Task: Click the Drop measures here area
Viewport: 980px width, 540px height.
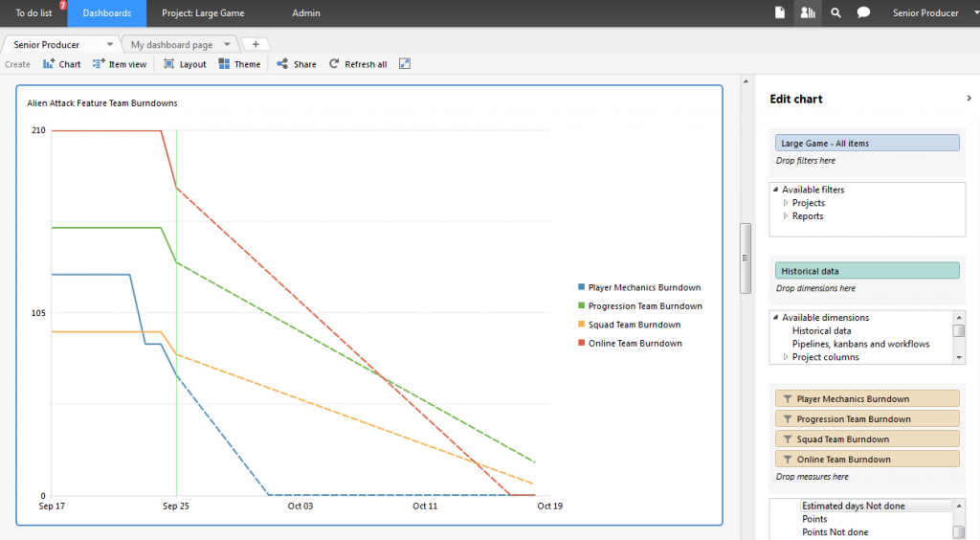Action: (x=812, y=476)
